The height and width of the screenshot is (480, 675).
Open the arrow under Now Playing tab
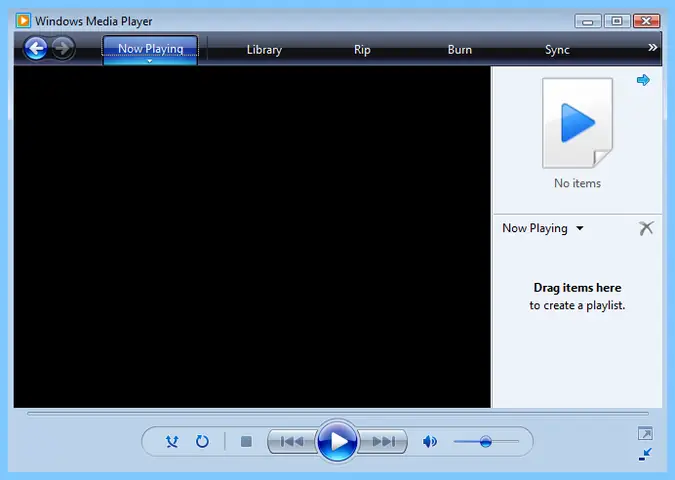(150, 61)
